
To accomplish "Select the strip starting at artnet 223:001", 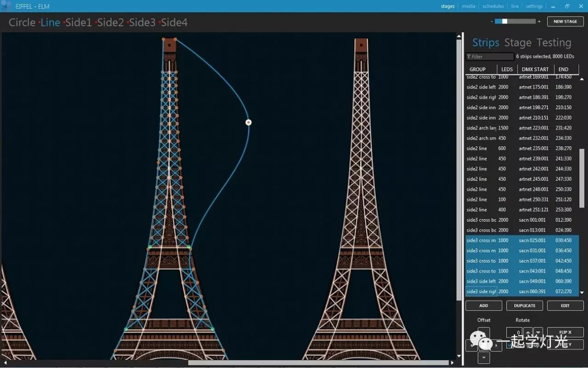I will (x=522, y=128).
